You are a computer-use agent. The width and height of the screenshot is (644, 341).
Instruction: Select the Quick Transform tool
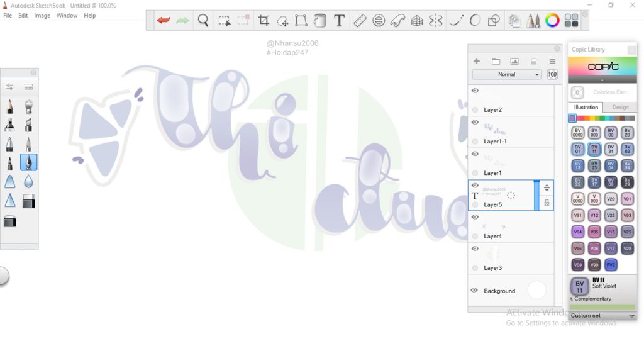[x=282, y=21]
